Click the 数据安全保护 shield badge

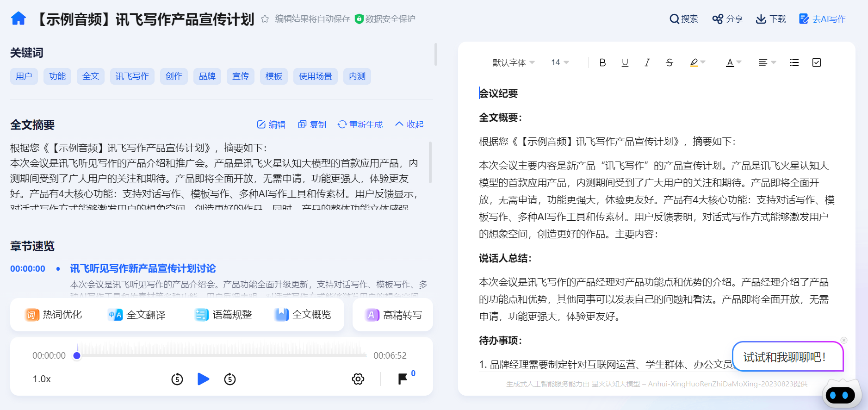385,19
